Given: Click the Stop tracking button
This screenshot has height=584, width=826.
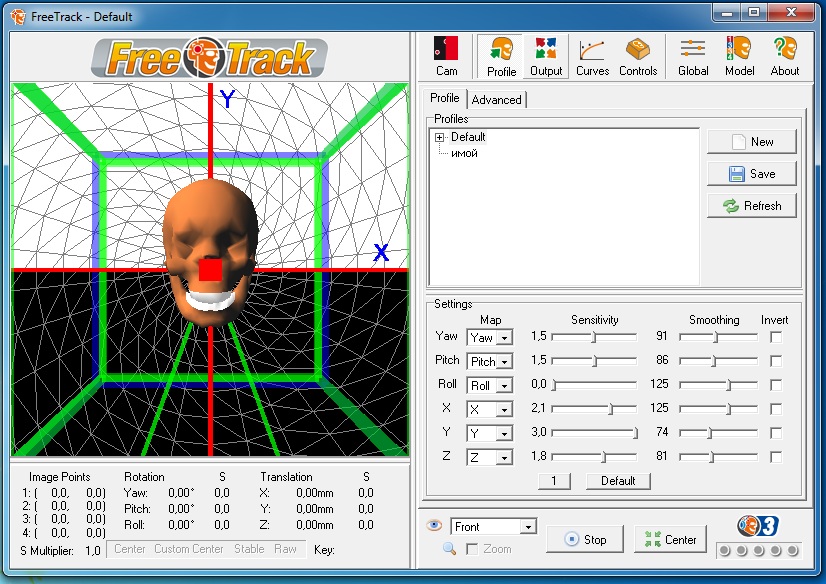Looking at the screenshot, I should click(585, 539).
